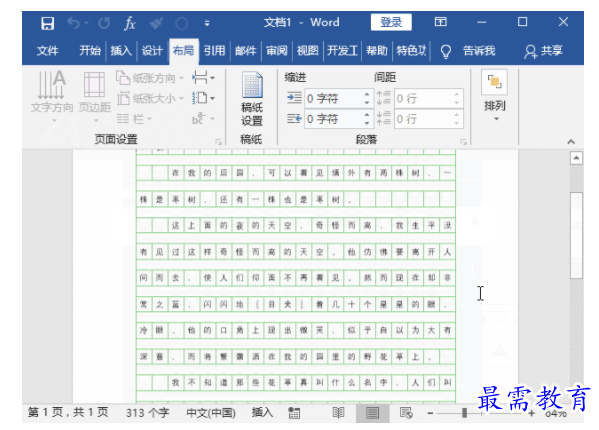The height and width of the screenshot is (430, 599).
Task: Switch to Print Layout view icon
Action: pos(372,413)
